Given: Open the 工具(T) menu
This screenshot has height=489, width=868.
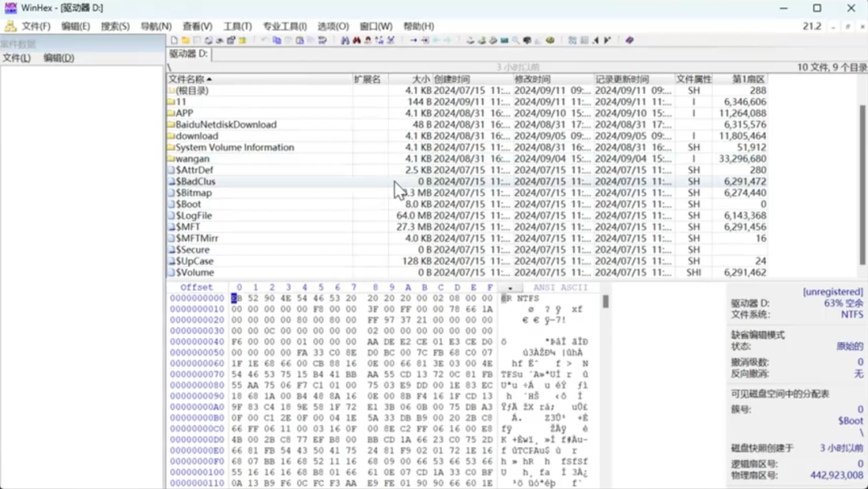Looking at the screenshot, I should coord(237,26).
